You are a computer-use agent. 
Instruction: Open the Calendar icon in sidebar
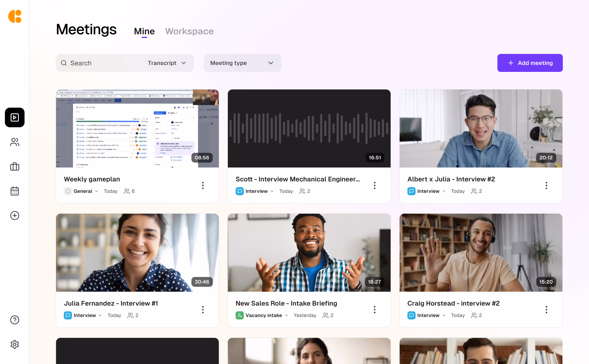click(x=15, y=191)
